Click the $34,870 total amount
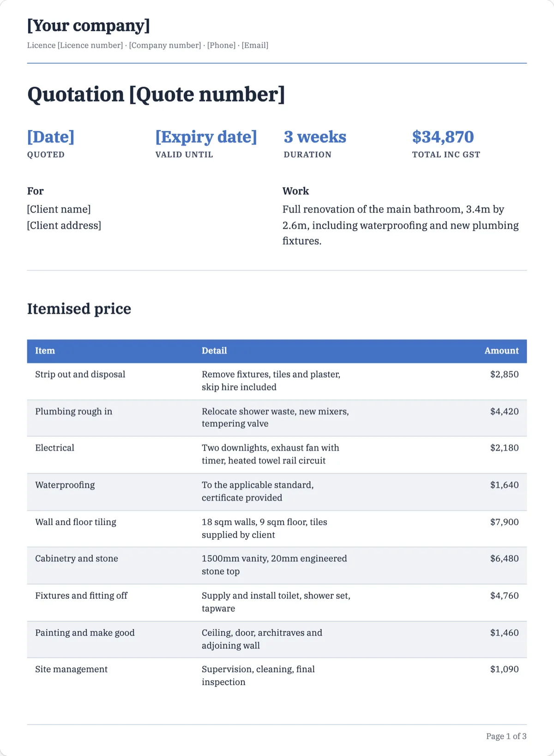The height and width of the screenshot is (756, 554). tap(443, 137)
